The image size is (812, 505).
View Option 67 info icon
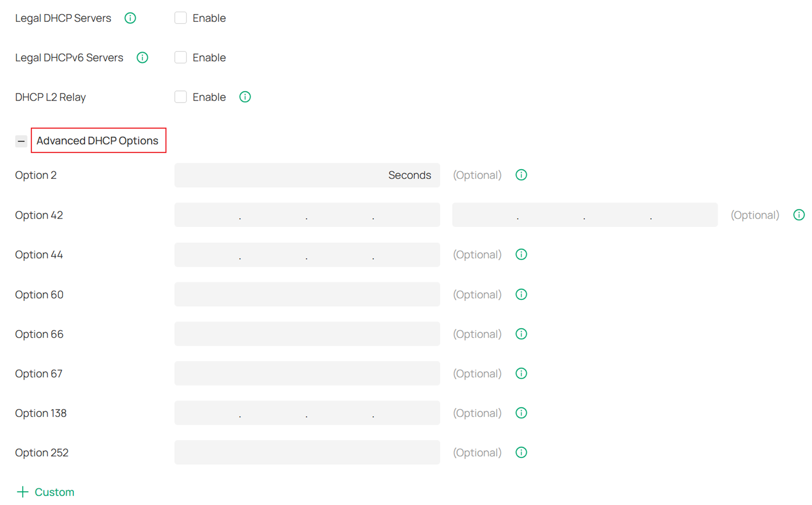(x=521, y=373)
